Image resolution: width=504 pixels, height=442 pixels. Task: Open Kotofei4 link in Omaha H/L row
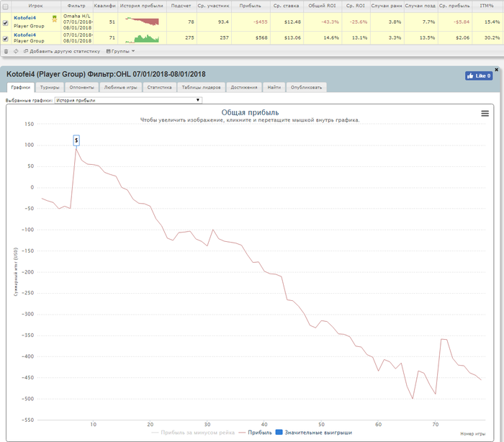[x=24, y=18]
